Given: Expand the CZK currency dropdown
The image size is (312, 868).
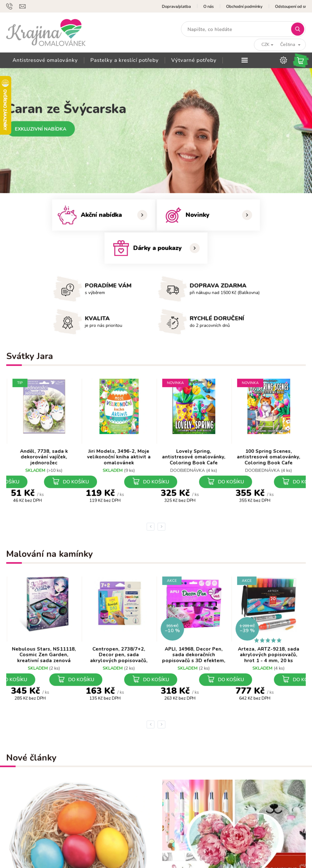Looking at the screenshot, I should coord(267,45).
